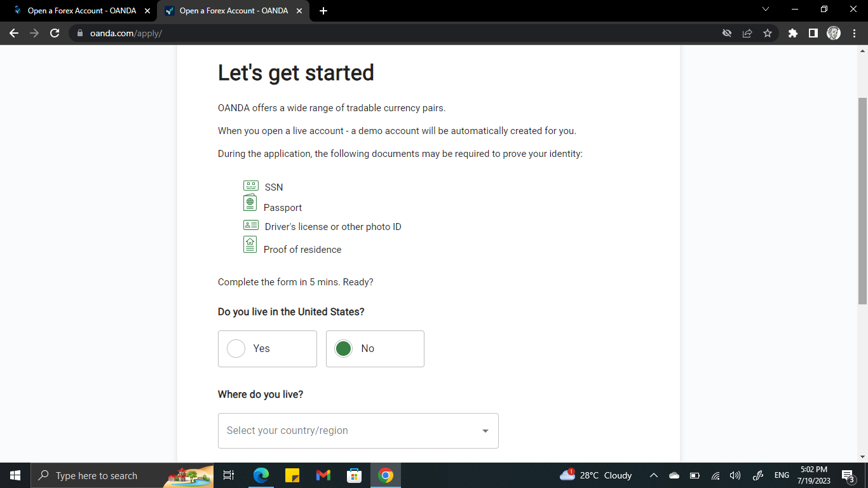Click the Proof of residence icon
The width and height of the screenshot is (868, 488).
[x=250, y=244]
